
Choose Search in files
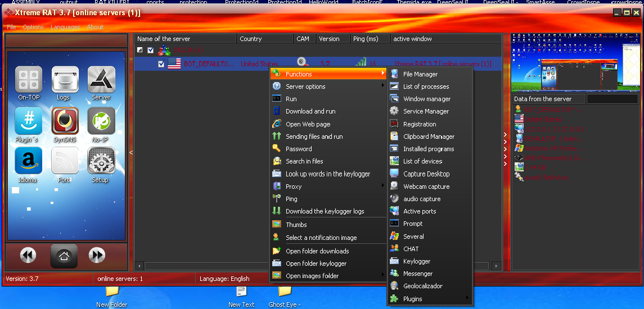pos(328,161)
